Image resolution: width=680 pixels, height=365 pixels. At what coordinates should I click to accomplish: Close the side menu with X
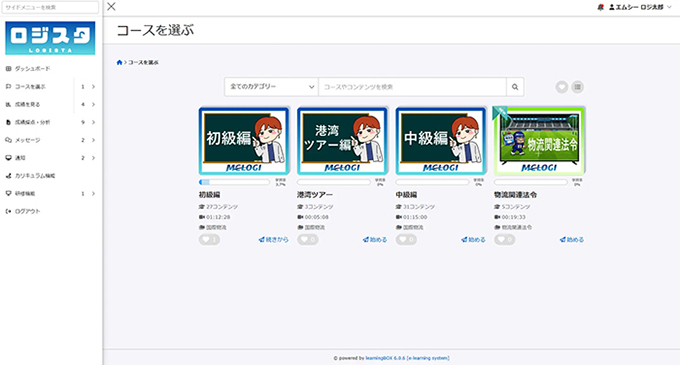pyautogui.click(x=111, y=7)
